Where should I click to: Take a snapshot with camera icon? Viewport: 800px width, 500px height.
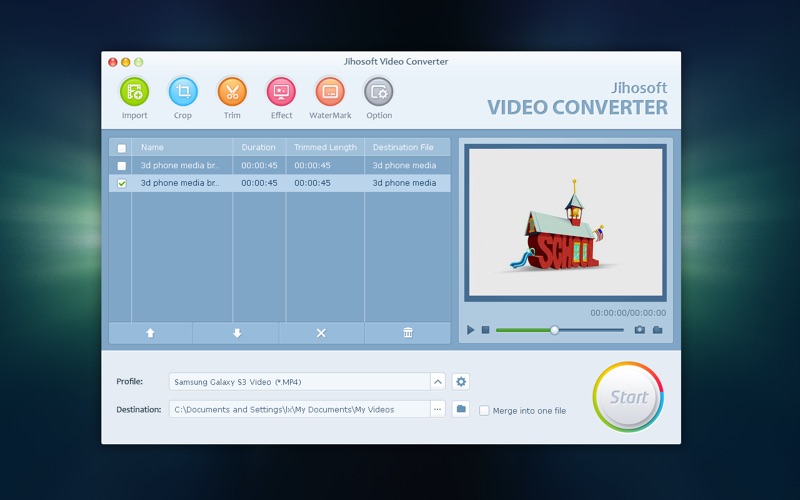[x=639, y=330]
